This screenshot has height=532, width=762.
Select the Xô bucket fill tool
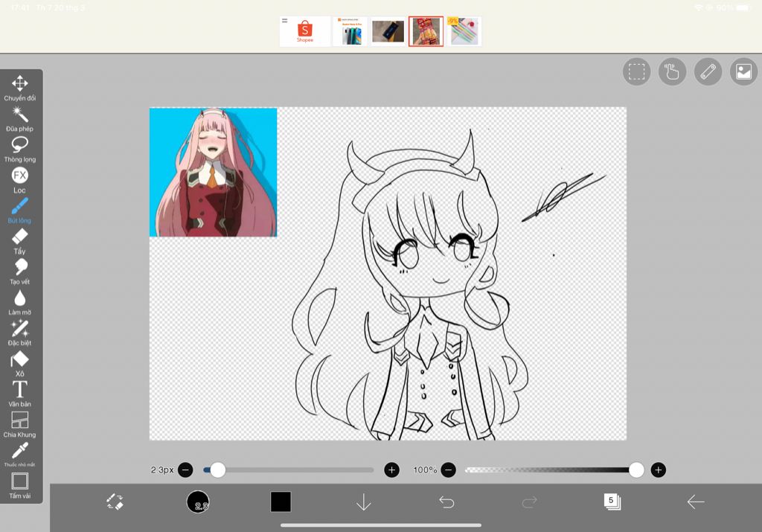(19, 364)
